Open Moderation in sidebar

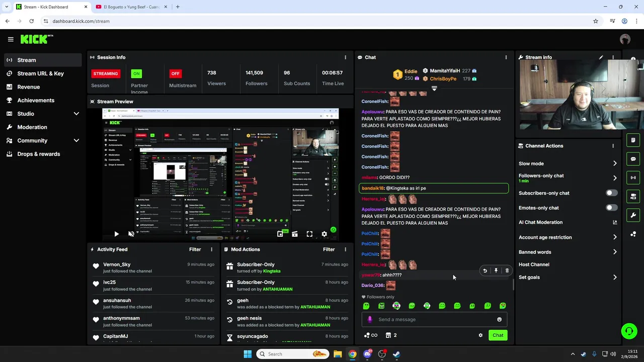pos(43,127)
